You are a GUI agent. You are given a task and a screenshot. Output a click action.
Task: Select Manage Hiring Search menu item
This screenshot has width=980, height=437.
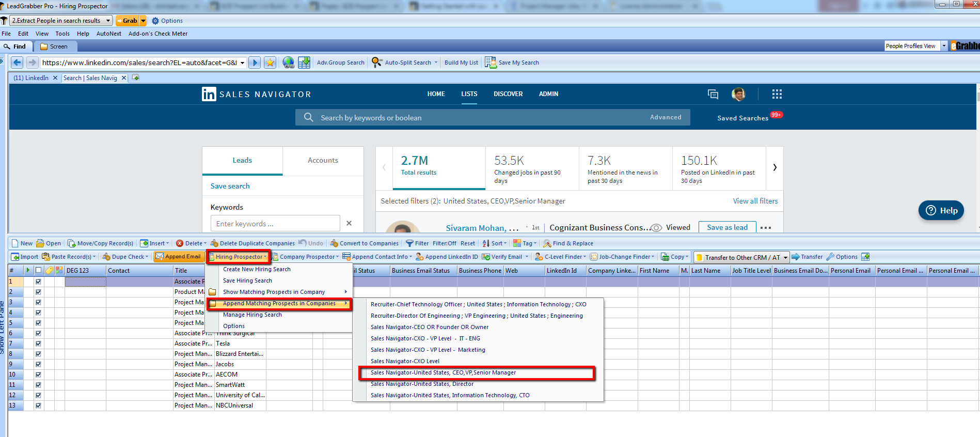click(252, 315)
